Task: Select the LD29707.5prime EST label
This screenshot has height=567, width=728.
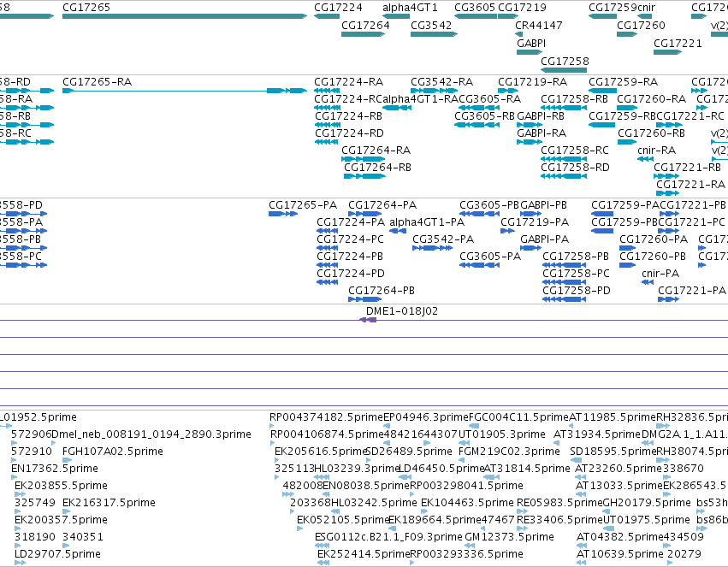Action: 57,554
